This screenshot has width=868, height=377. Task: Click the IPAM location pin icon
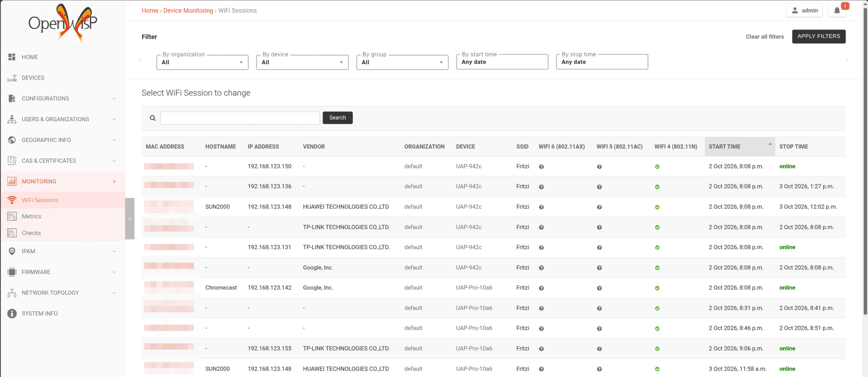tap(12, 251)
